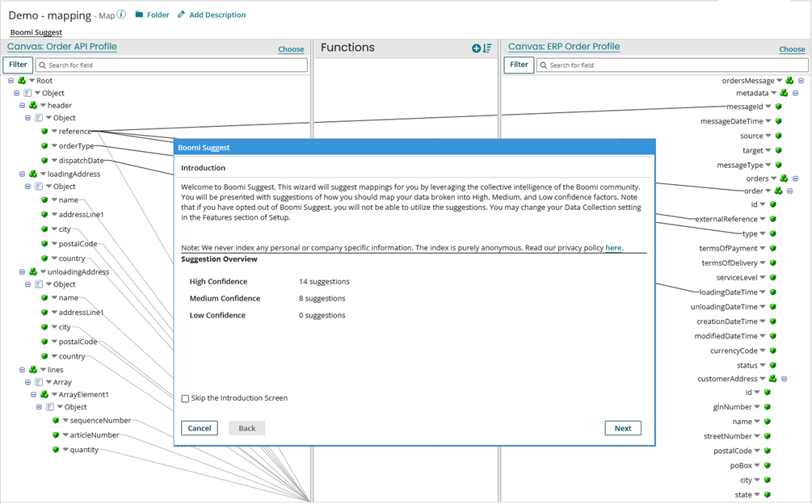Viewport: 812px width, 504px height.
Task: Click Choose for ERP Order Profile
Action: (x=793, y=49)
